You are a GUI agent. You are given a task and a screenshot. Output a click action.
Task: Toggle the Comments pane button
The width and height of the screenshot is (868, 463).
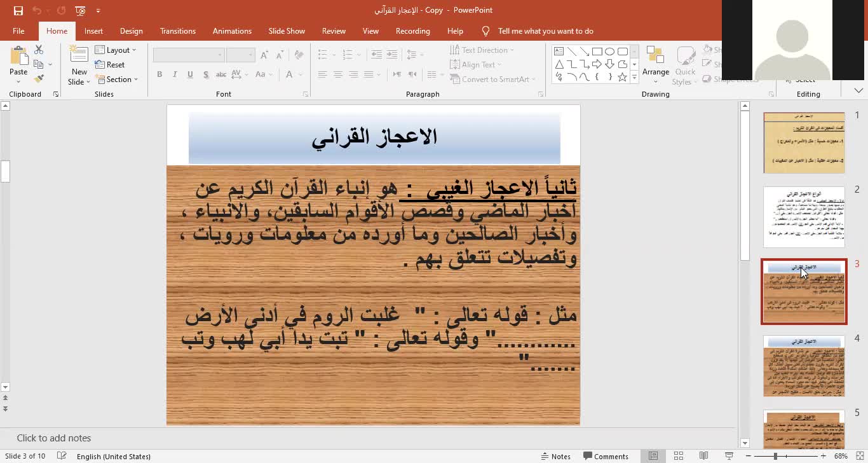(606, 456)
